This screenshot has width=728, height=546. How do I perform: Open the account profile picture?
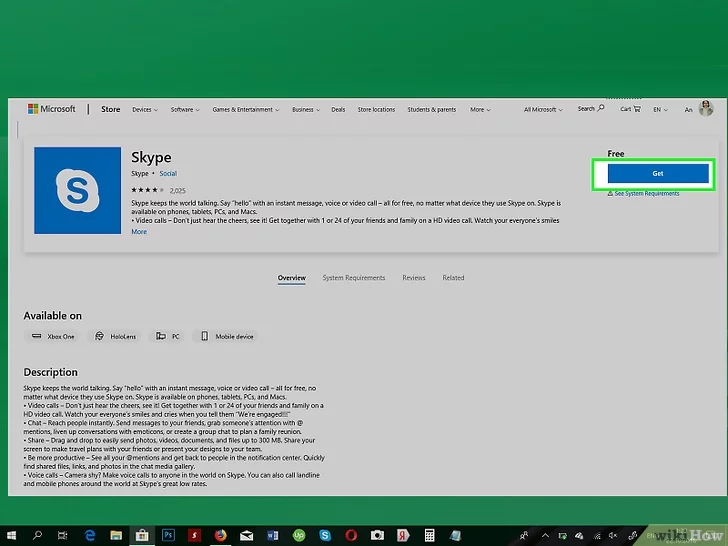pos(706,109)
